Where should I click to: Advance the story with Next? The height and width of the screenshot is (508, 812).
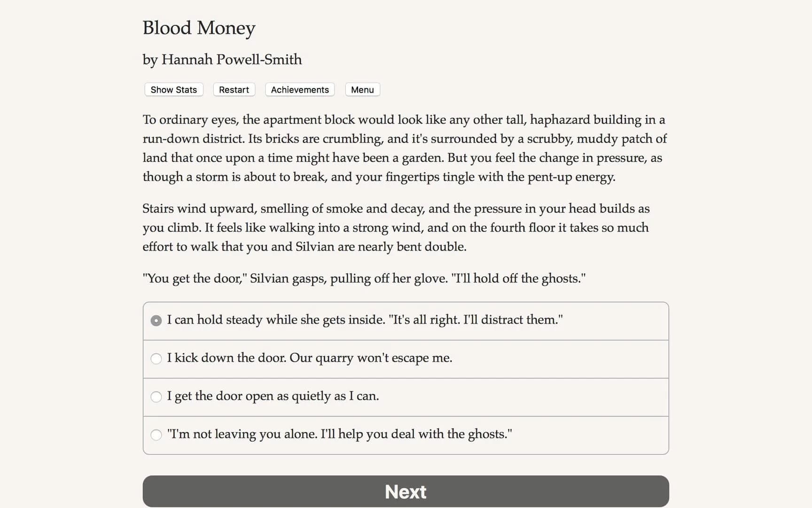point(406,491)
